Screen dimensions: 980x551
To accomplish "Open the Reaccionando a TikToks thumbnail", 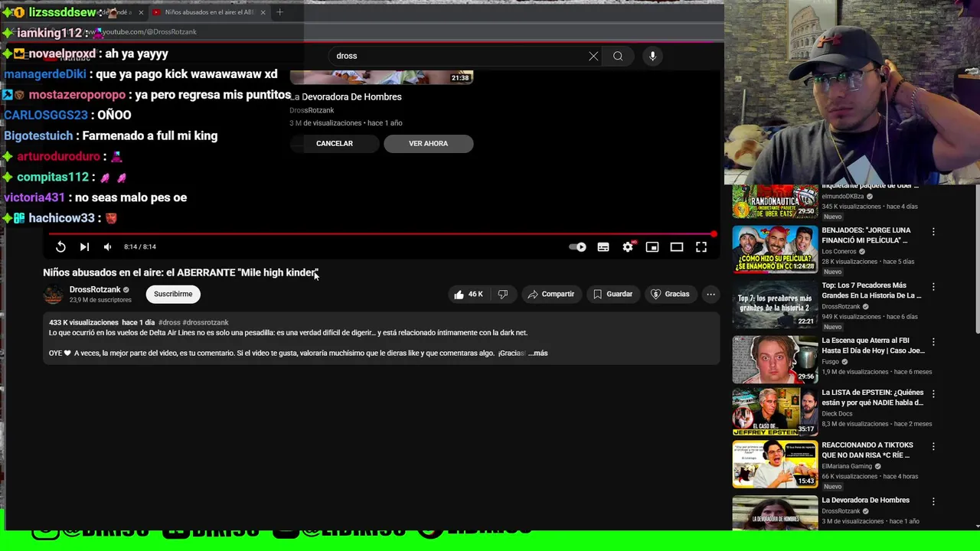I will [775, 464].
